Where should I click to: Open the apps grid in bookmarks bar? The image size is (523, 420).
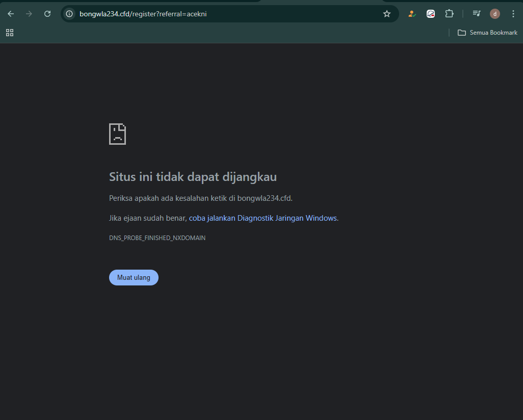(10, 32)
